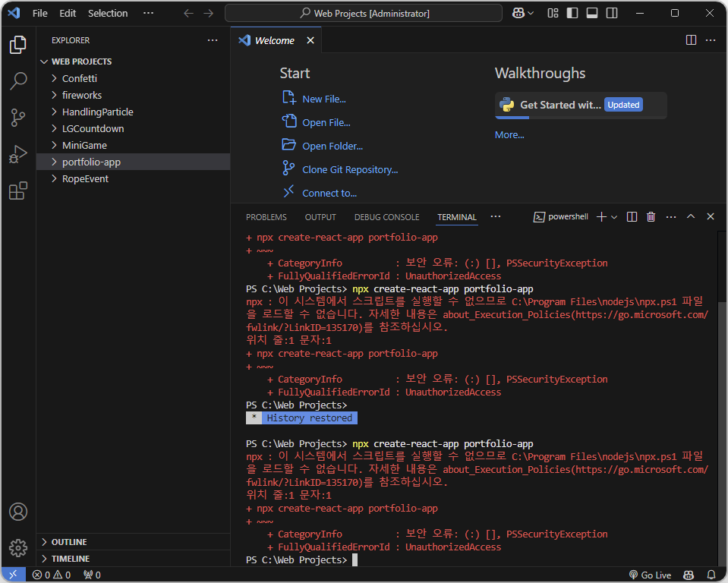Screen dimensions: 728x583
Task: Click the Open File link
Action: pyautogui.click(x=317, y=122)
